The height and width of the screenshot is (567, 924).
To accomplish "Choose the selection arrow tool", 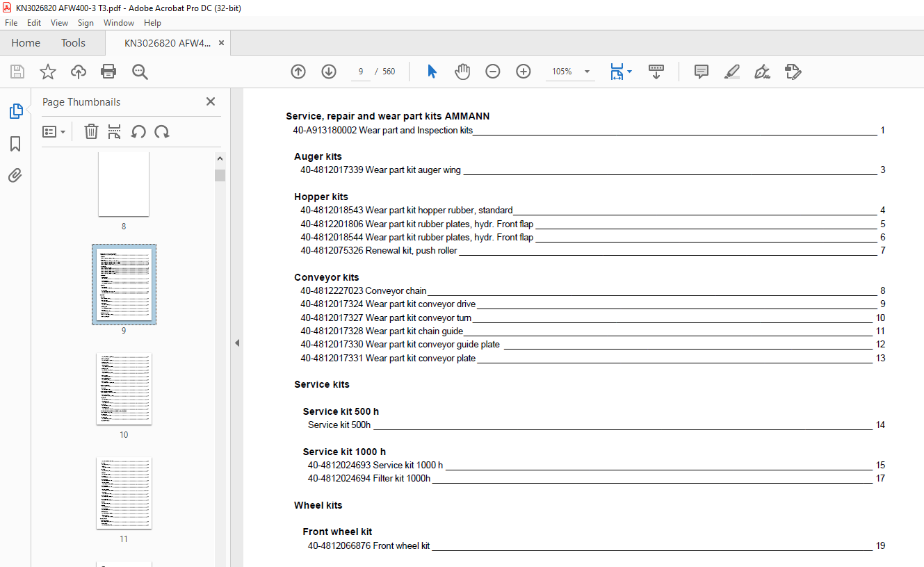I will click(x=432, y=72).
